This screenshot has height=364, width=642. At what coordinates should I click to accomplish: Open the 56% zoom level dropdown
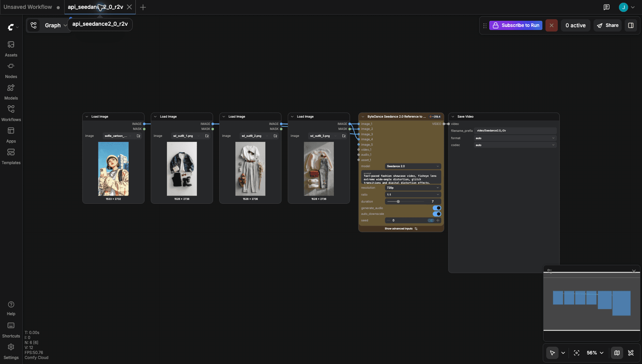(x=595, y=353)
